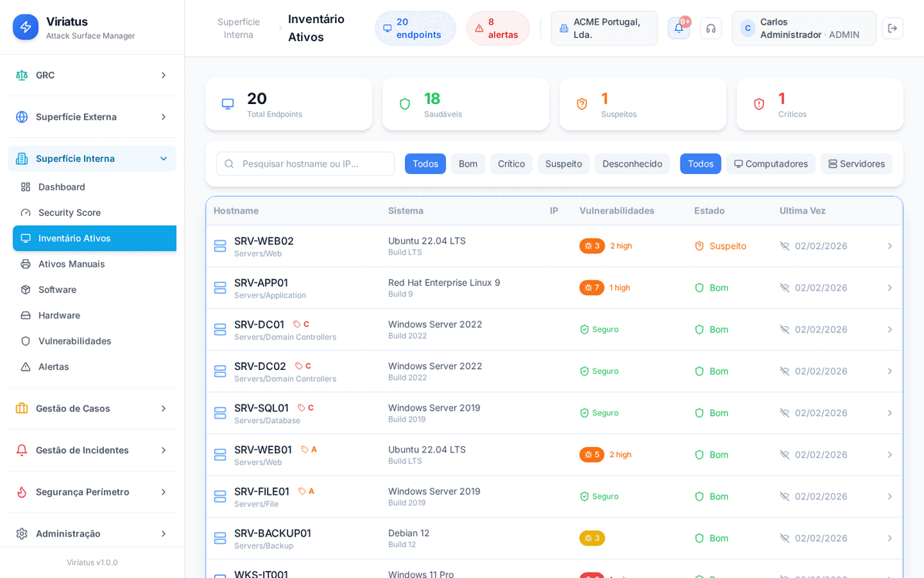Click the hostname search field

305,163
